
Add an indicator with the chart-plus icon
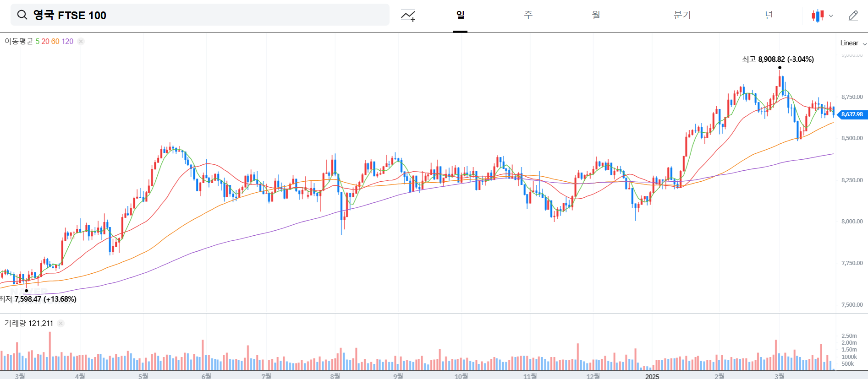[x=408, y=16]
